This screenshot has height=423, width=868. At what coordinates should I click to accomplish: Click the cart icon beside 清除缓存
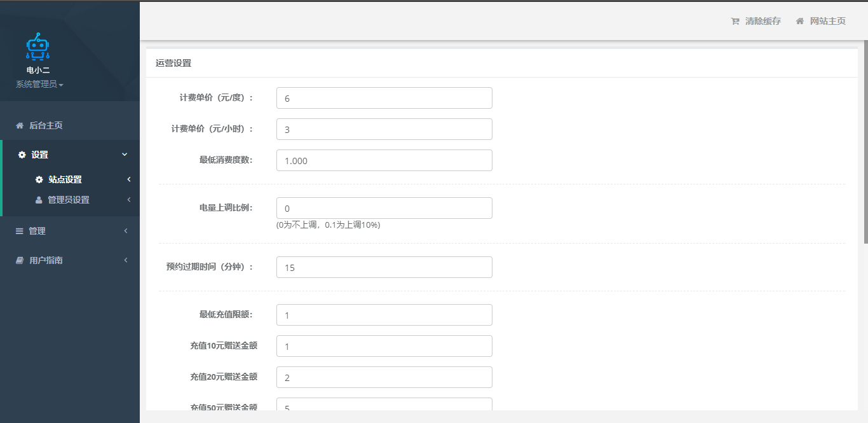pos(735,21)
